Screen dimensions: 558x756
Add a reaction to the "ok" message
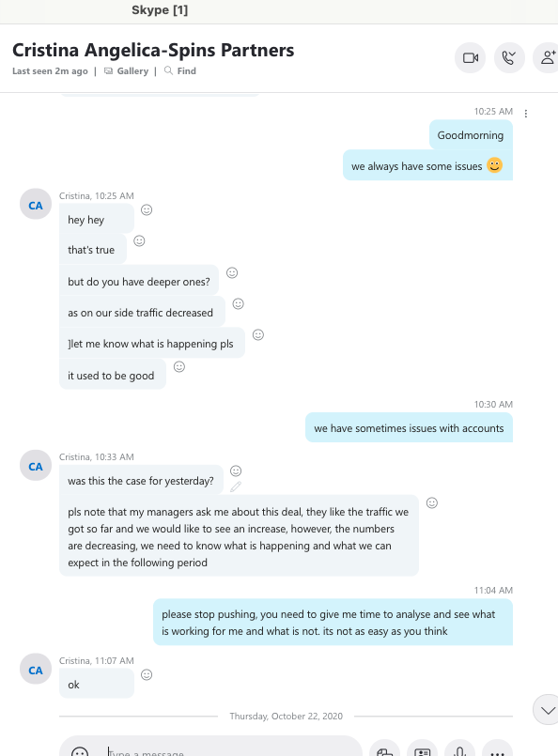tap(147, 674)
